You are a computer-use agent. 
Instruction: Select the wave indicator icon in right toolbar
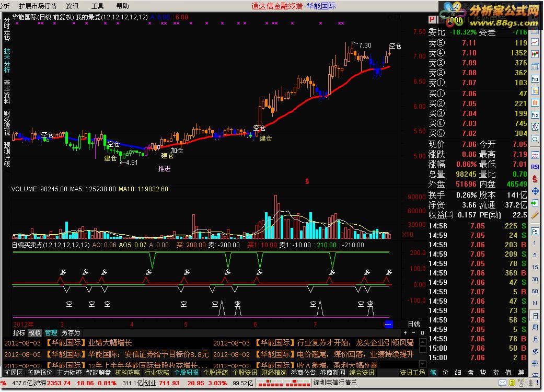point(535,155)
